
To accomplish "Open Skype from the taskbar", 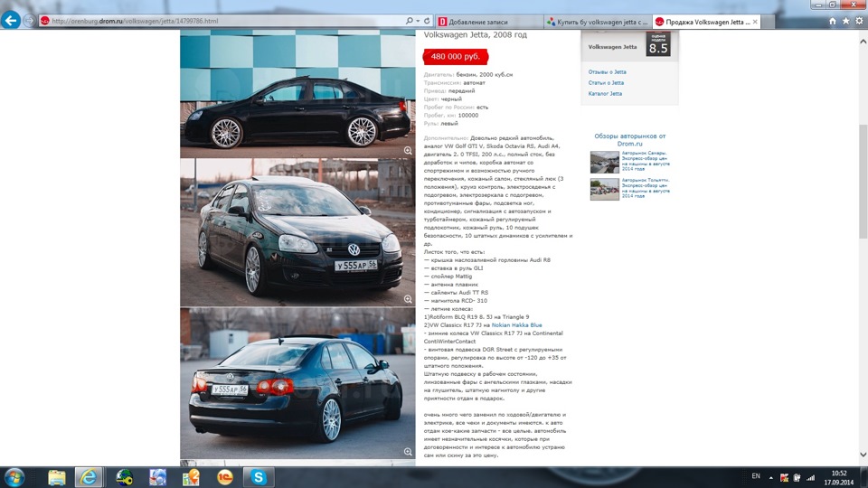I will click(x=258, y=477).
